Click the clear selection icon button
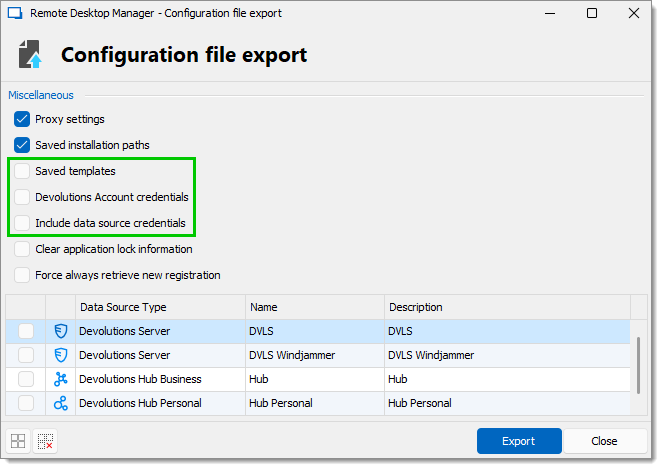Screen dimensions: 662x469 pos(45,442)
